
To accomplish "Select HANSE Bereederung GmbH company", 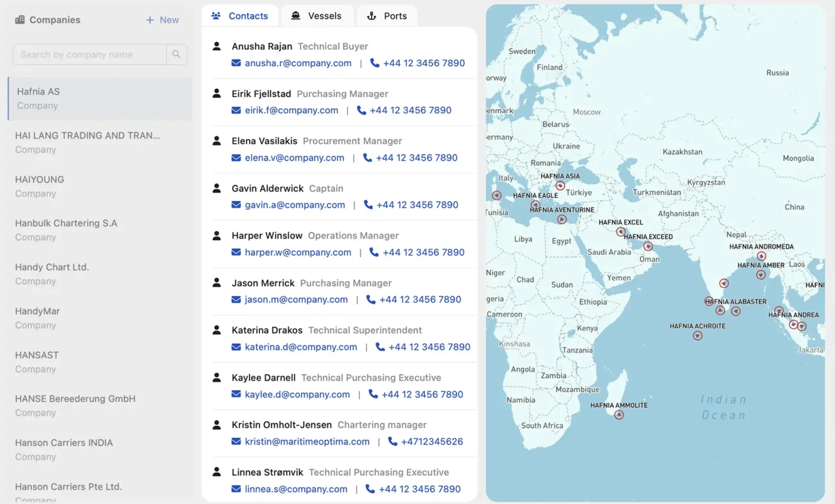I will (x=100, y=405).
